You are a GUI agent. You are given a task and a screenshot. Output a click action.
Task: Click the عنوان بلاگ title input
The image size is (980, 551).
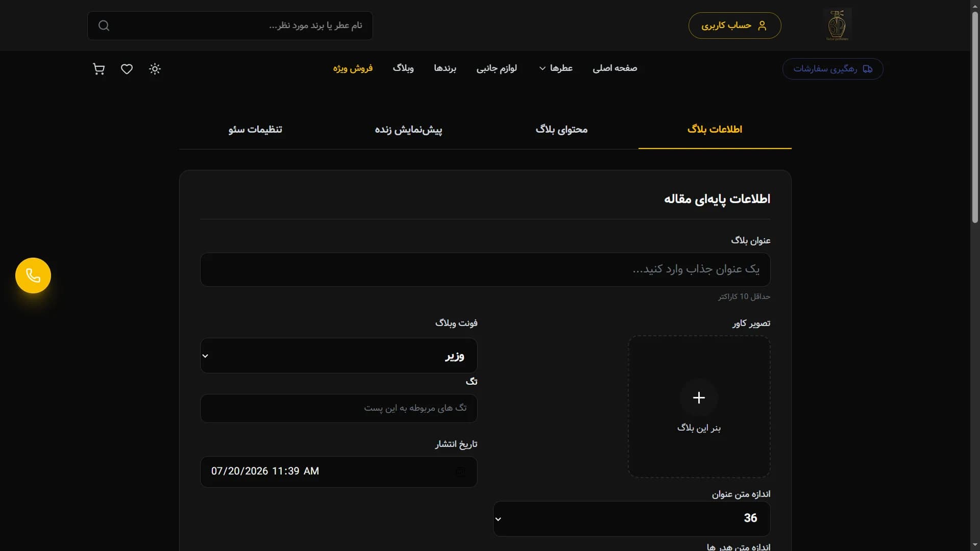pyautogui.click(x=485, y=269)
